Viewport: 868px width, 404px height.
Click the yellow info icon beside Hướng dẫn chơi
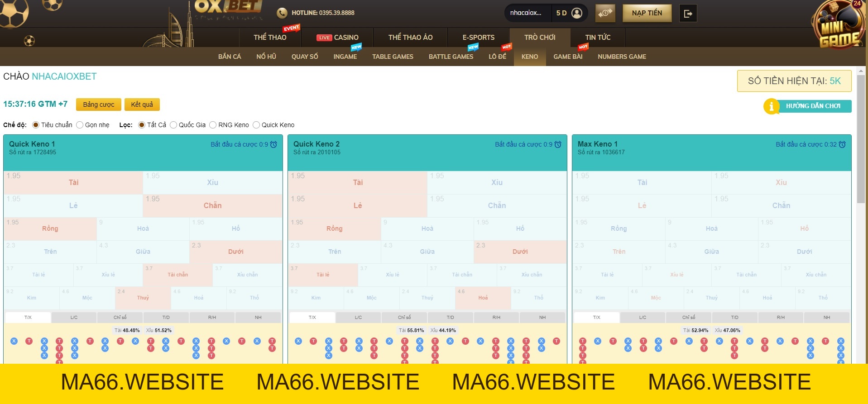771,106
